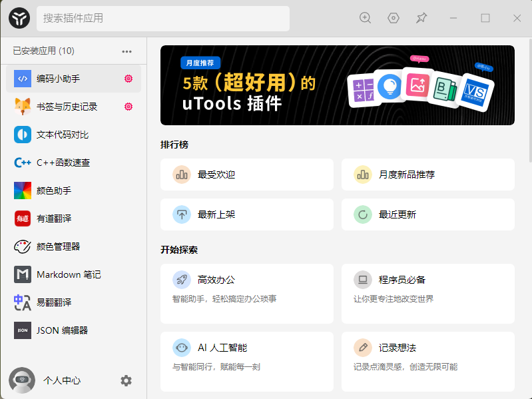Click the 程序员必备 laptop icon
This screenshot has height=399, width=532.
[363, 280]
